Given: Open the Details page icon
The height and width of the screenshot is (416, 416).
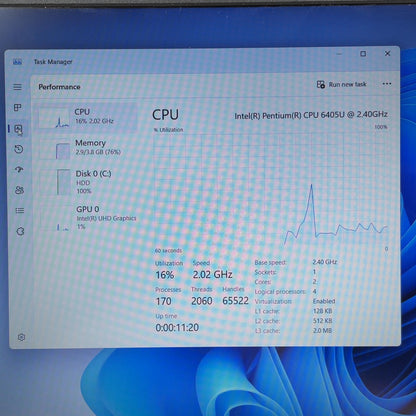Looking at the screenshot, I should (x=20, y=210).
